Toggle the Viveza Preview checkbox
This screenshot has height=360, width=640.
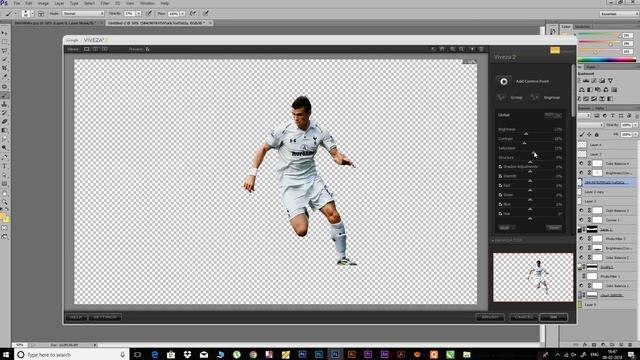coord(148,49)
